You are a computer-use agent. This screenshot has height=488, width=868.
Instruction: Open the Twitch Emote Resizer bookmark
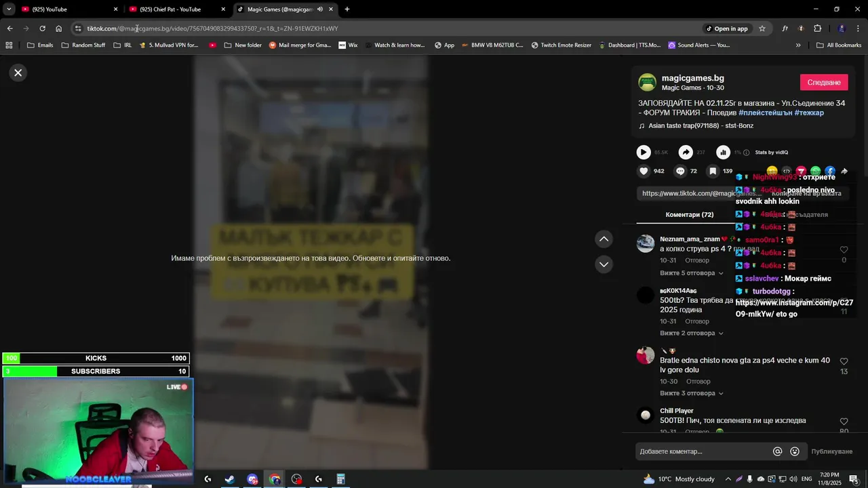[561, 45]
